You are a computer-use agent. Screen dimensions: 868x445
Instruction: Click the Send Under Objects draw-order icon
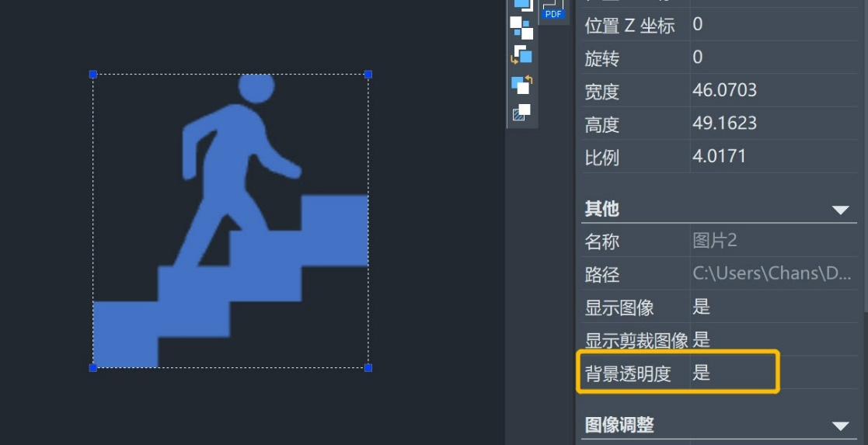pyautogui.click(x=521, y=84)
